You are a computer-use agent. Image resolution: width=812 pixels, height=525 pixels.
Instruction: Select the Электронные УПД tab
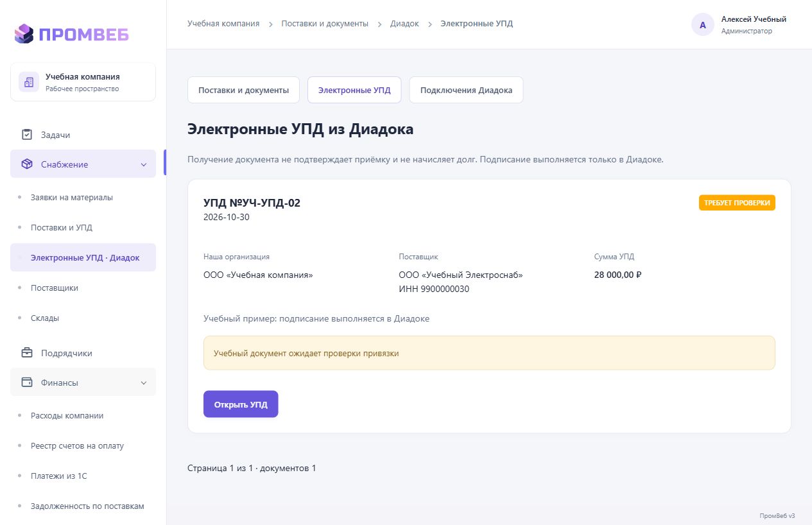point(354,90)
